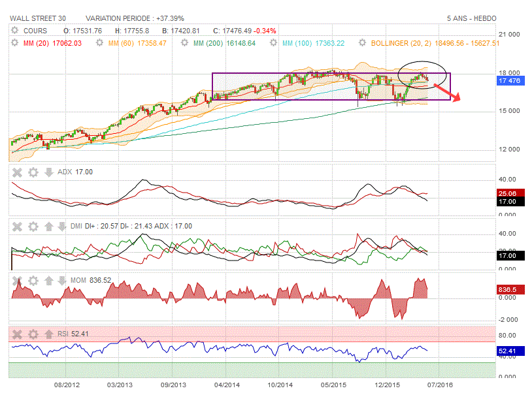Open MM (100) settings gear

273,43
